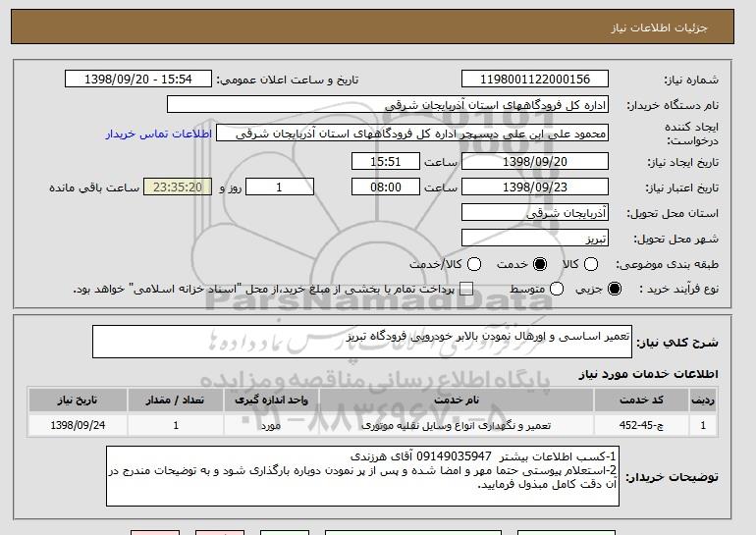Click the ردیف column header
The width and height of the screenshot is (756, 535).
(703, 401)
